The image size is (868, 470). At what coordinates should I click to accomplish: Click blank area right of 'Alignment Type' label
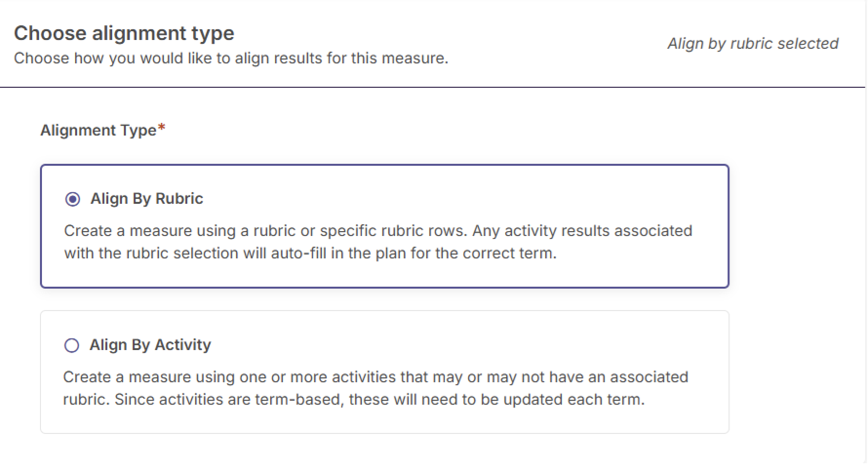tap(390, 130)
